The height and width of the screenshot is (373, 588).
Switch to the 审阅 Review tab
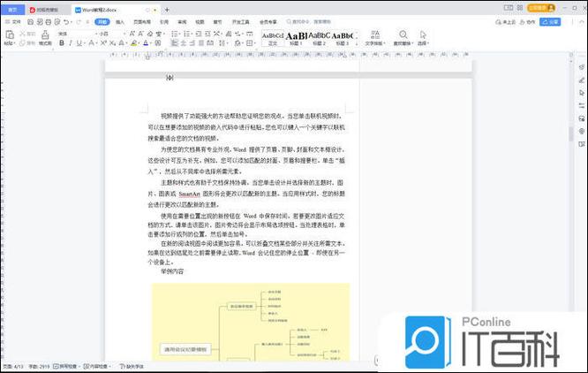coord(182,22)
